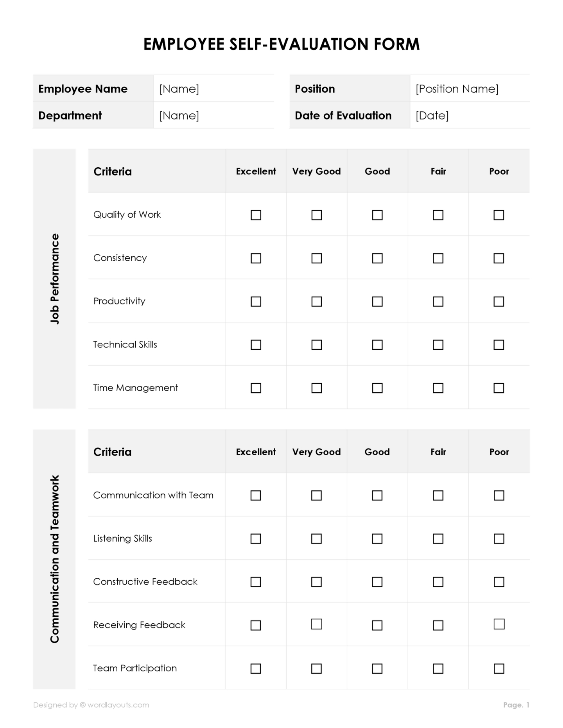Tick Good checkbox for Productivity
This screenshot has width=563, height=728.
coord(377,301)
